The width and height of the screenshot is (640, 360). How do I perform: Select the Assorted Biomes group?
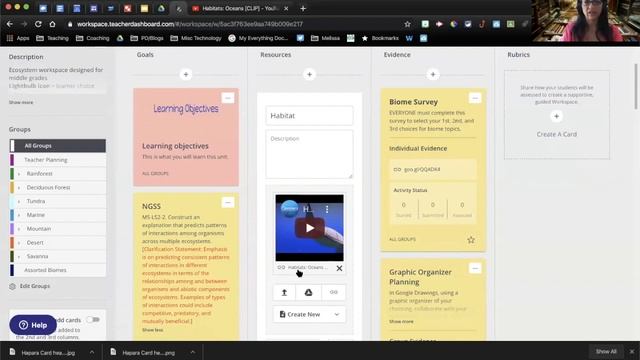[x=58, y=270]
